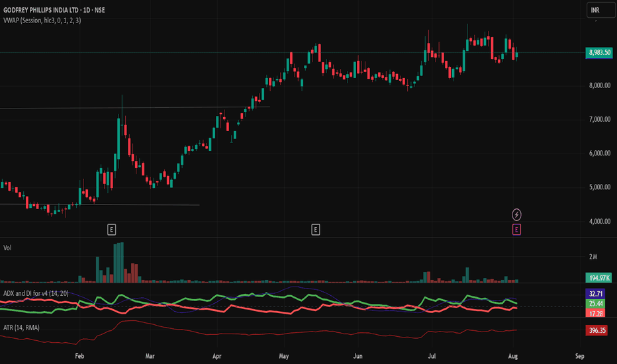The width and height of the screenshot is (617, 364).
Task: Open the INR currency selector
Action: [600, 10]
